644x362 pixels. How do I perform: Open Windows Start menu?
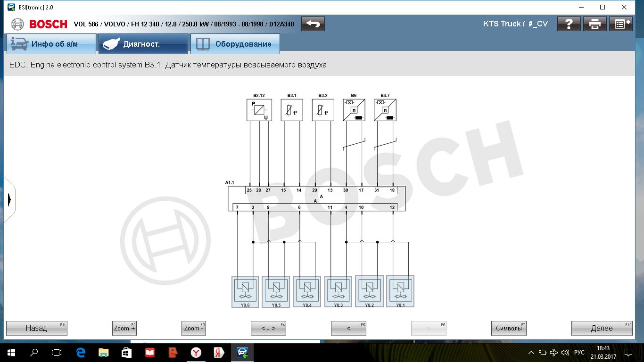(11, 353)
